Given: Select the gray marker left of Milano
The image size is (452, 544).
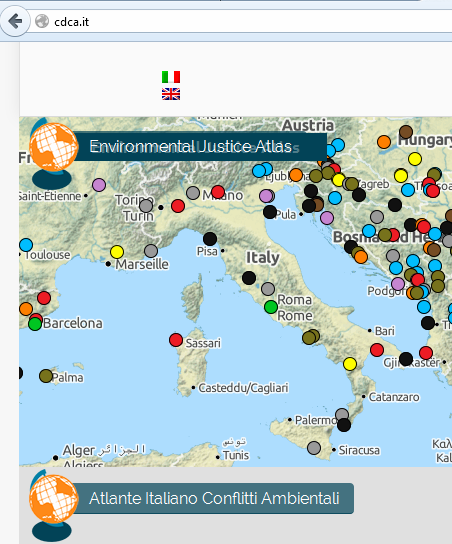Looking at the screenshot, I should coord(193,193).
